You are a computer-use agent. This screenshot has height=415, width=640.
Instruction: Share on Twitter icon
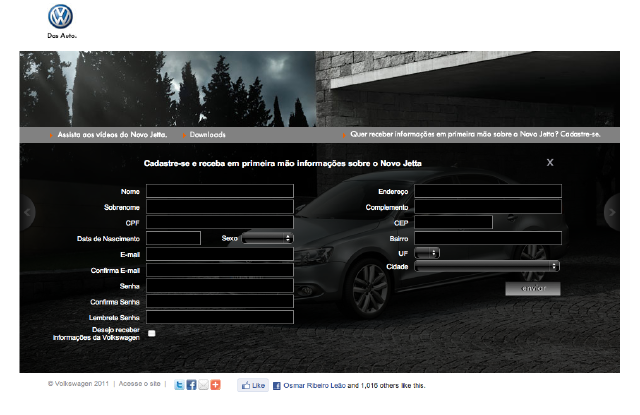179,385
